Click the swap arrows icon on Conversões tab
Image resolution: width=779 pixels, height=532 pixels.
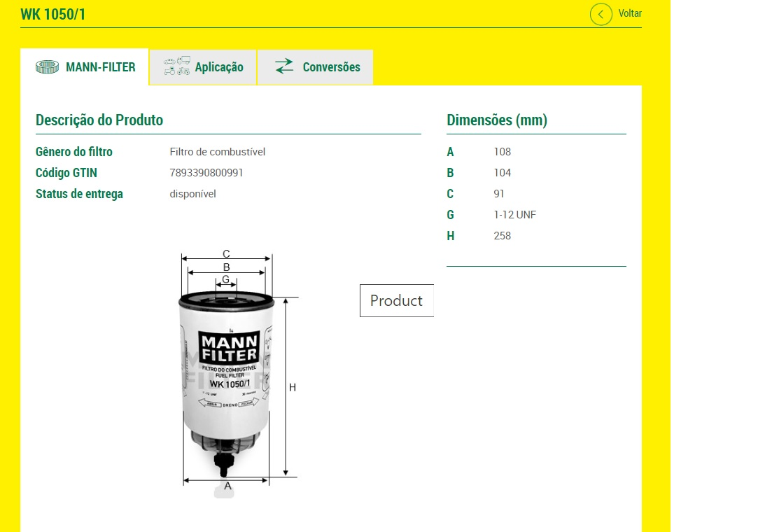(x=284, y=66)
